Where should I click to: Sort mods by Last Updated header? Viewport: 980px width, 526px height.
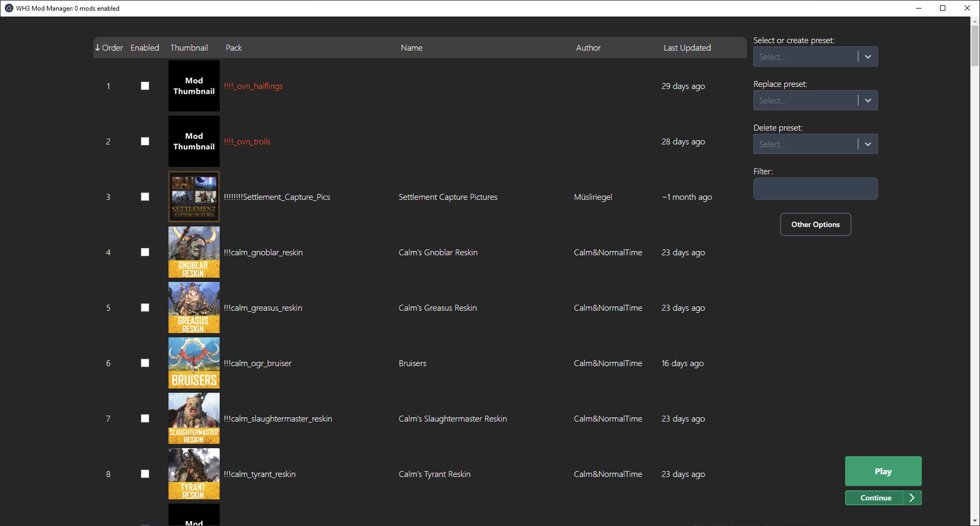[687, 48]
